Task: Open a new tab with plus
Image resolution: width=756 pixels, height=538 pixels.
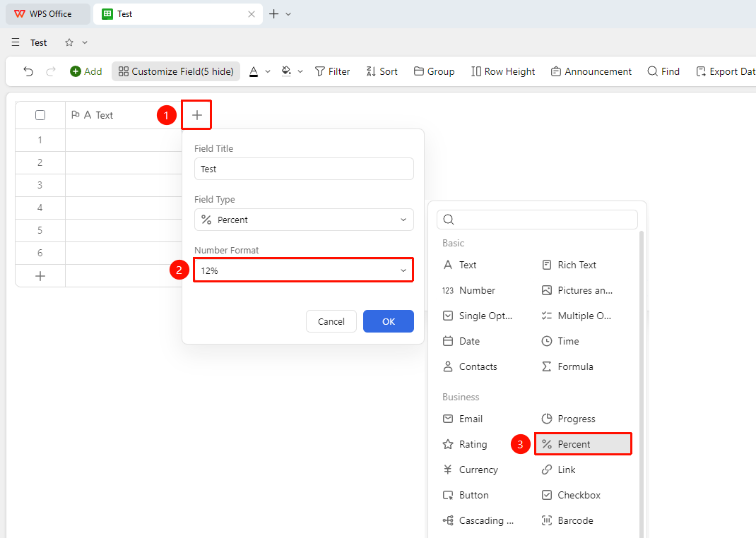Action: (x=274, y=14)
